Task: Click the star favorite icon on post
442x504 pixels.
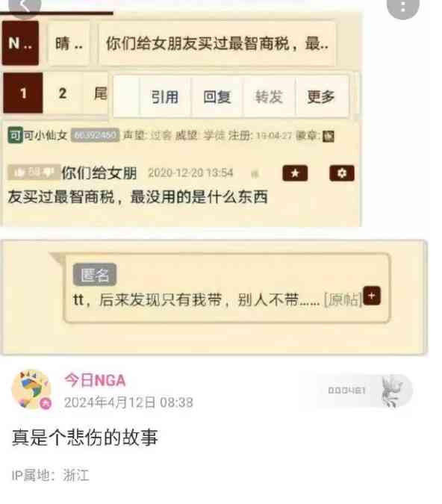Action: (295, 173)
